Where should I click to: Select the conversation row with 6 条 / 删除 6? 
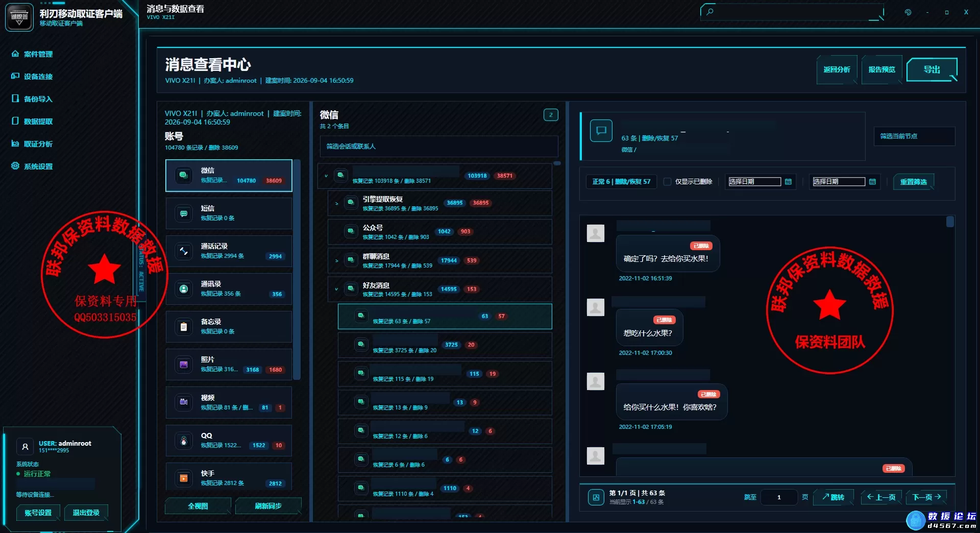(x=445, y=459)
